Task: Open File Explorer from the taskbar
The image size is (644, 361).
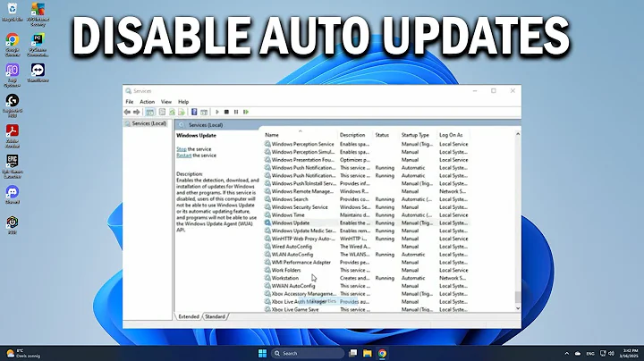Action: point(368,353)
